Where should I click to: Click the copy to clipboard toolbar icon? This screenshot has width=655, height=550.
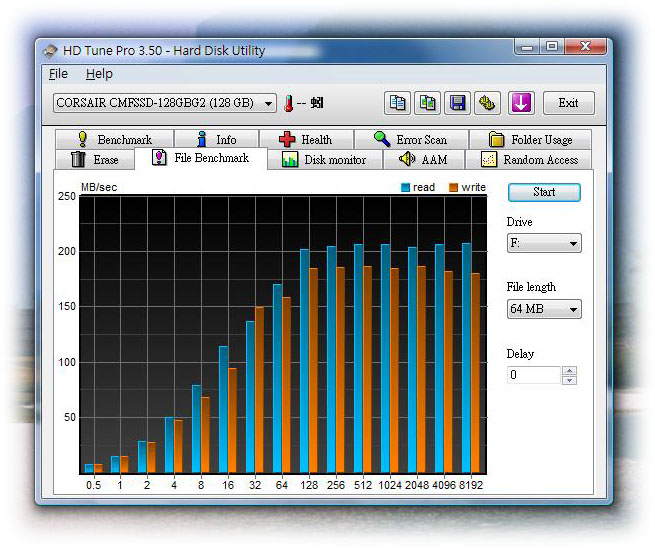tap(398, 103)
